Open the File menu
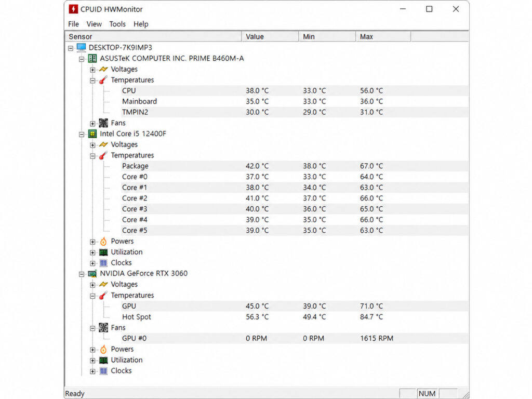 pos(73,24)
